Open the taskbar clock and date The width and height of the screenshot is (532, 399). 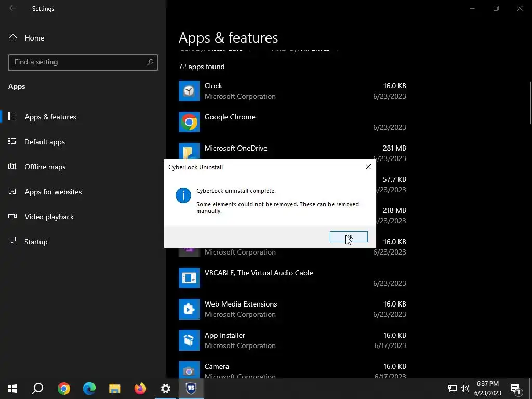click(x=487, y=389)
